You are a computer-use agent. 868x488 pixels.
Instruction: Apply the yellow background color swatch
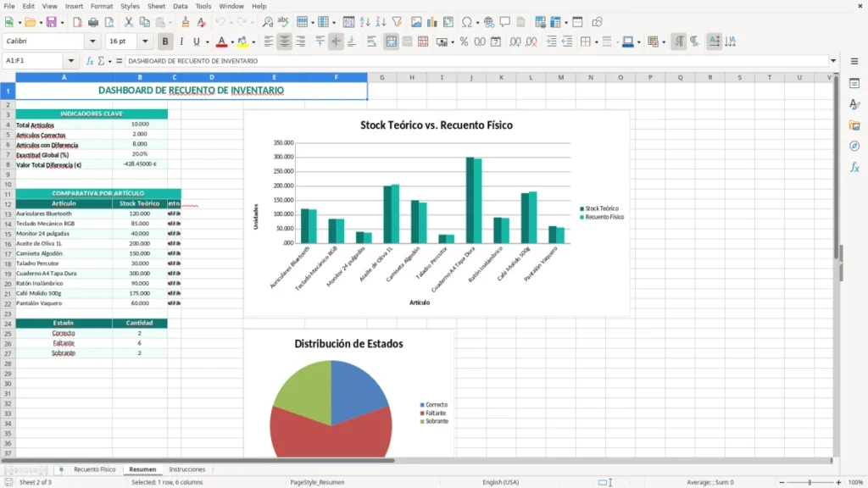click(242, 42)
